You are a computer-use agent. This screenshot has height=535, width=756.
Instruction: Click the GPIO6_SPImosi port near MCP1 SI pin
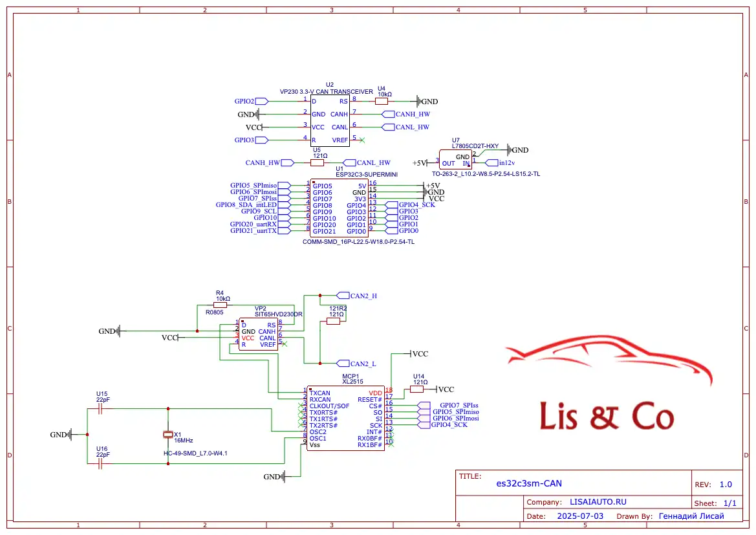[x=424, y=419]
